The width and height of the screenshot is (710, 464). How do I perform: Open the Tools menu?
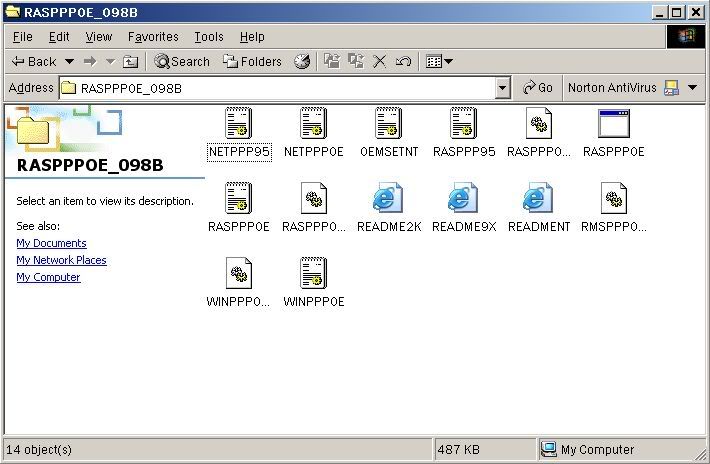[209, 37]
